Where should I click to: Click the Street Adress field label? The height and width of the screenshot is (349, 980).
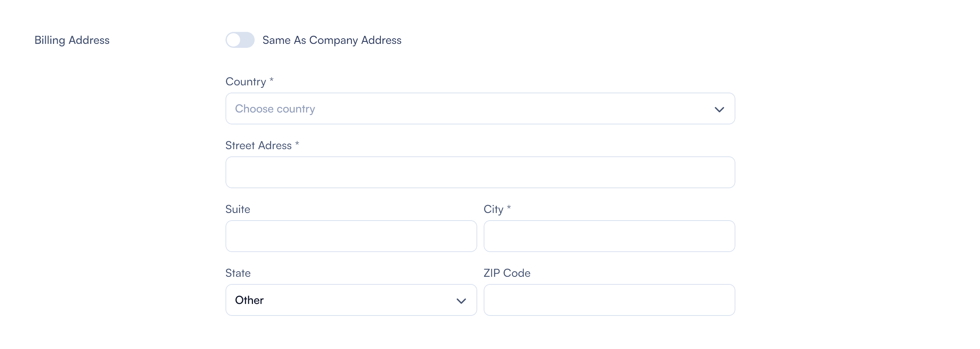(x=258, y=146)
